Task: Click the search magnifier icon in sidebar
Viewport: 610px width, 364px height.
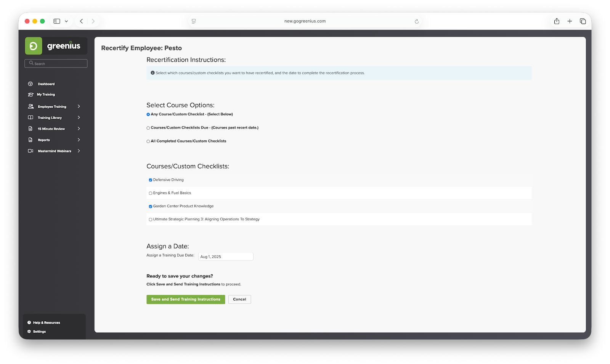Action: [31, 63]
